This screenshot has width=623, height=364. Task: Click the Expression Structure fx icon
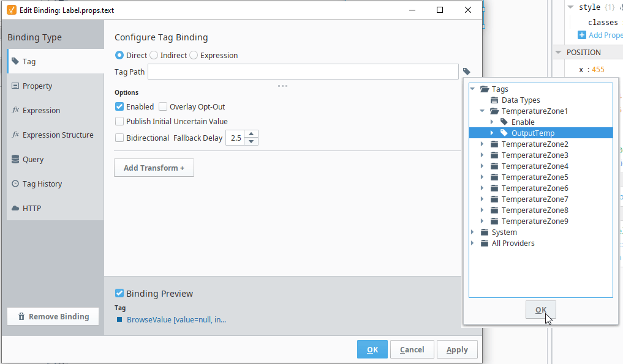(x=15, y=135)
